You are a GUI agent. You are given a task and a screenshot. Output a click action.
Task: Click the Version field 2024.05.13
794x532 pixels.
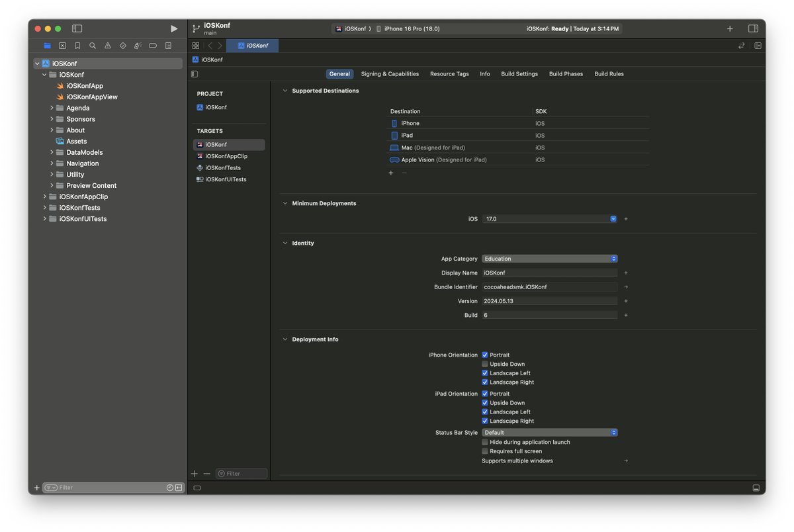550,301
